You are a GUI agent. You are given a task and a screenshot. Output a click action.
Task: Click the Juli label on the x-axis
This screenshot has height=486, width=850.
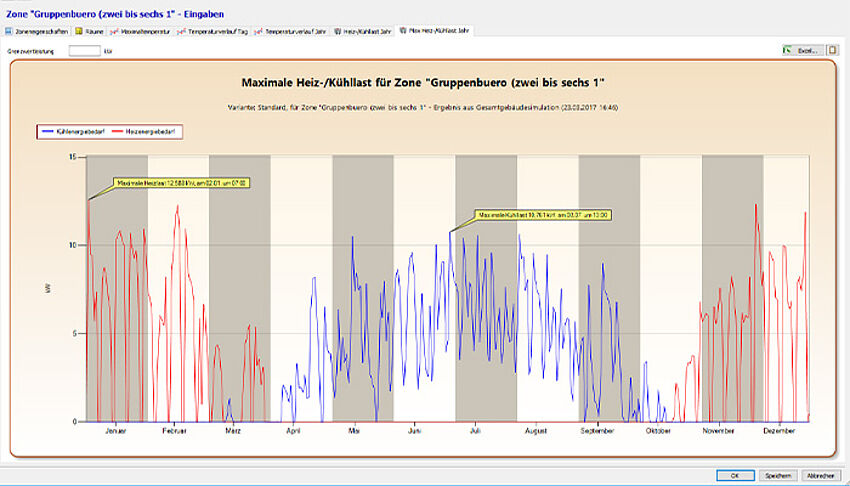pos(475,431)
